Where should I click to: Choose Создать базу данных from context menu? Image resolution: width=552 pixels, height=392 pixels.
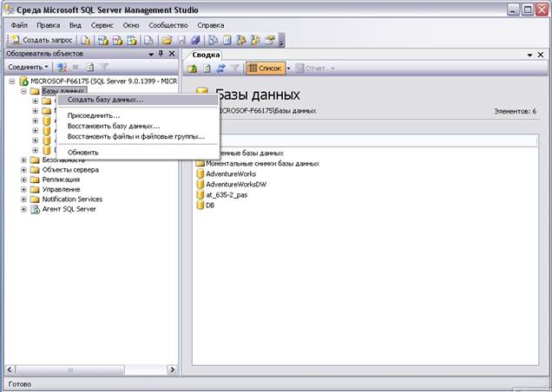[x=105, y=100]
